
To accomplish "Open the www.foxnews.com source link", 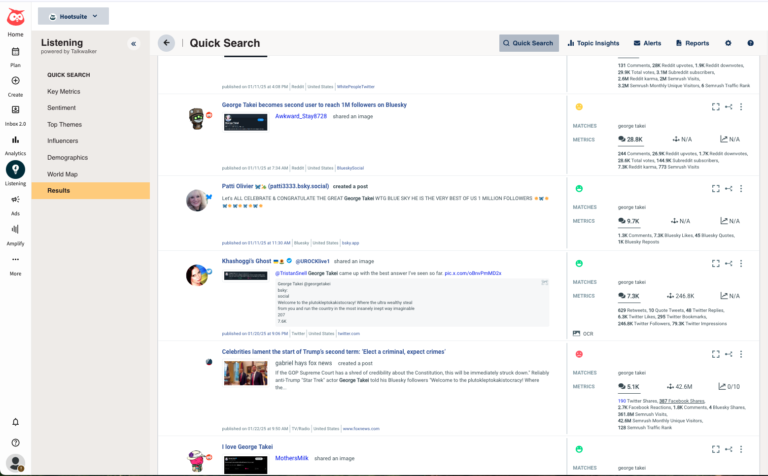I will click(x=361, y=428).
